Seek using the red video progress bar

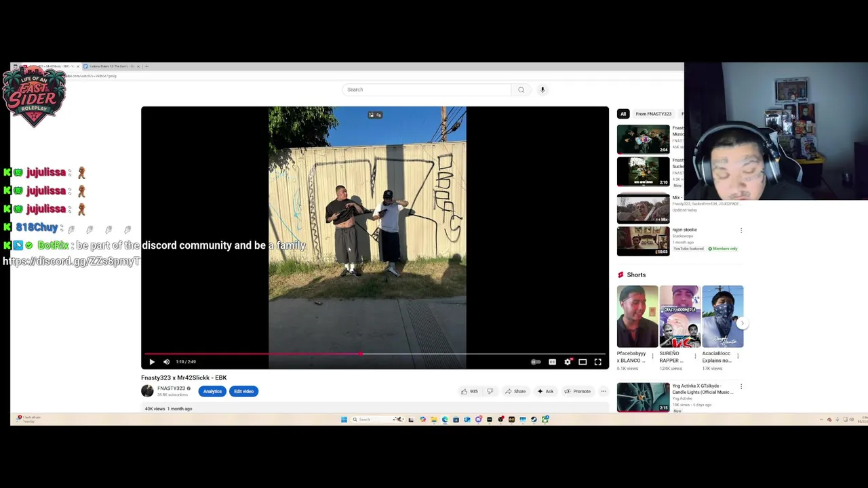(375, 354)
